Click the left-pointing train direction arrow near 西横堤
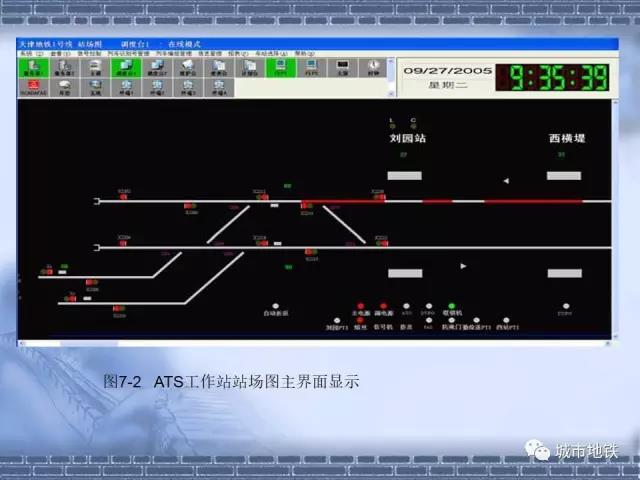 [506, 181]
